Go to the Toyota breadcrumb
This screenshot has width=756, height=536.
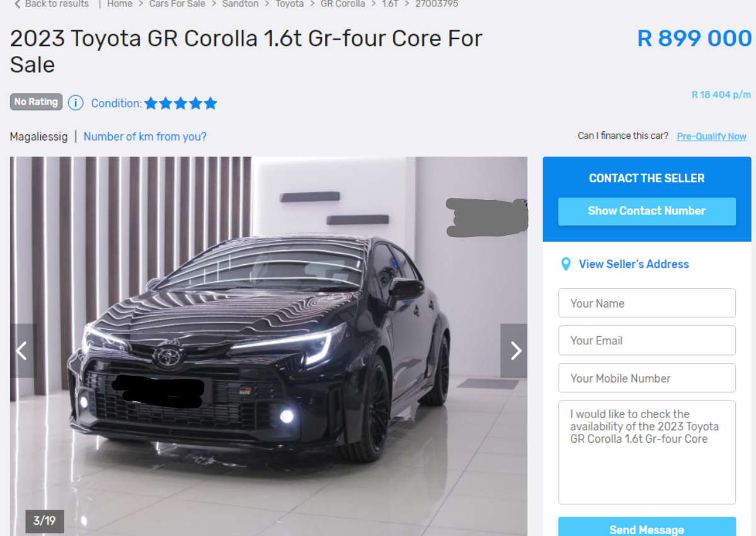click(290, 4)
